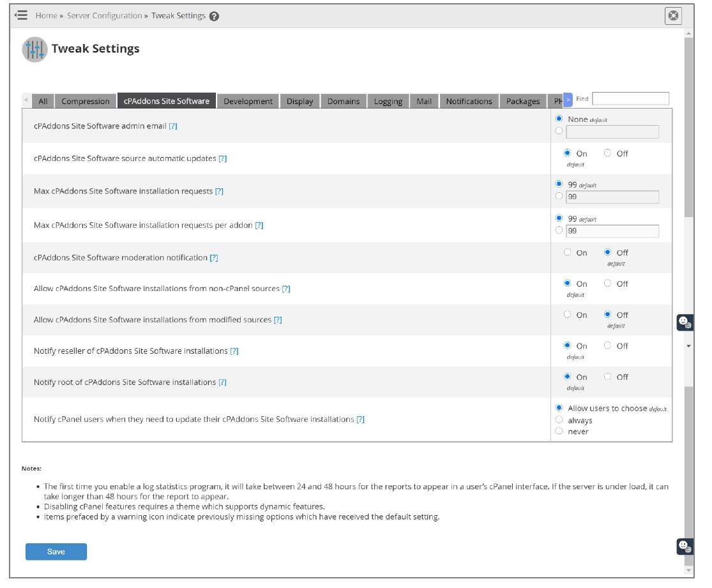Toggle the sidebar navigation menu icon

coord(21,15)
